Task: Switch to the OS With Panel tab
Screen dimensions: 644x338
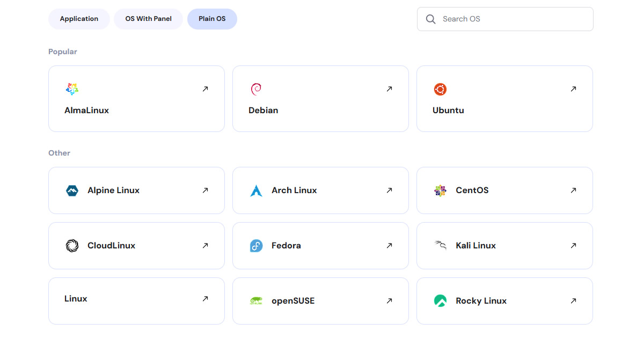Action: pyautogui.click(x=148, y=19)
